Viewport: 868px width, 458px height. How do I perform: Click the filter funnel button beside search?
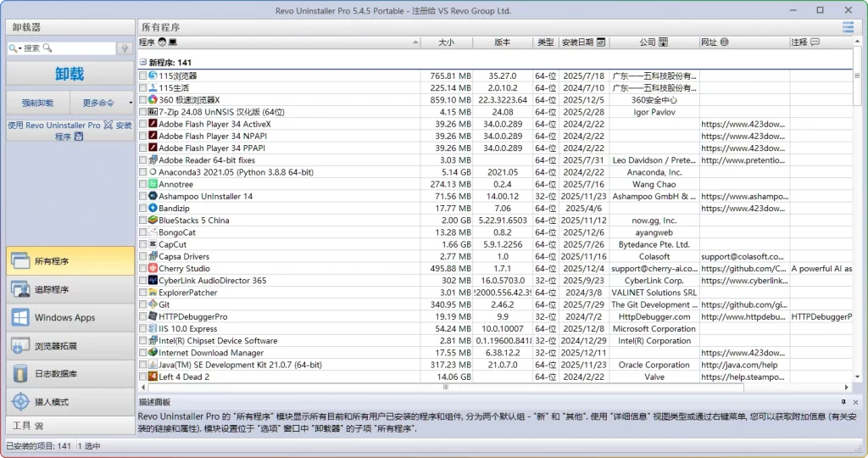pyautogui.click(x=125, y=48)
